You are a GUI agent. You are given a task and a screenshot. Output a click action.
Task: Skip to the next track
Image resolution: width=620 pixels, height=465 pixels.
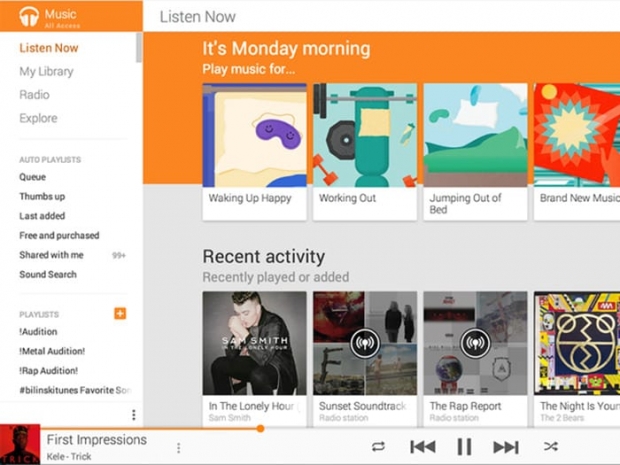tap(506, 446)
